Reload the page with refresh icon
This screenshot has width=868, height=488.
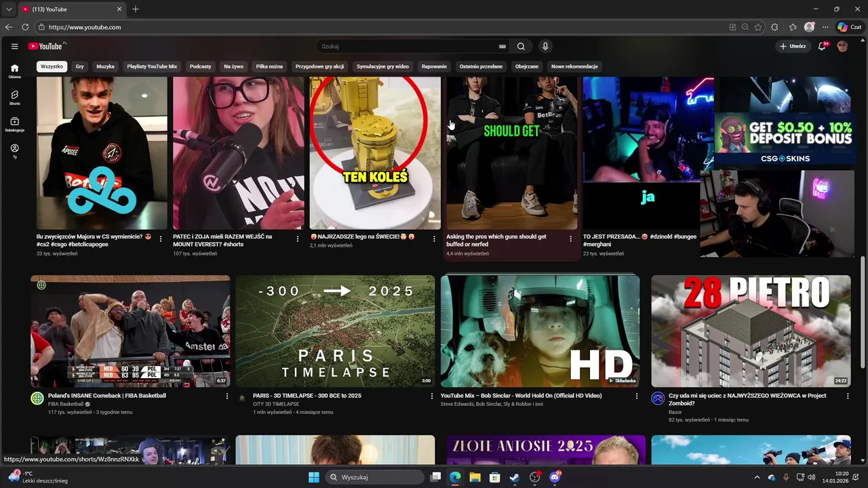25,27
